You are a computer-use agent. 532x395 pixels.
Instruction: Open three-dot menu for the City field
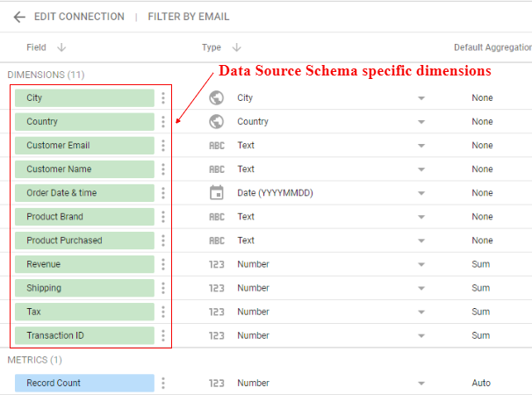point(163,98)
